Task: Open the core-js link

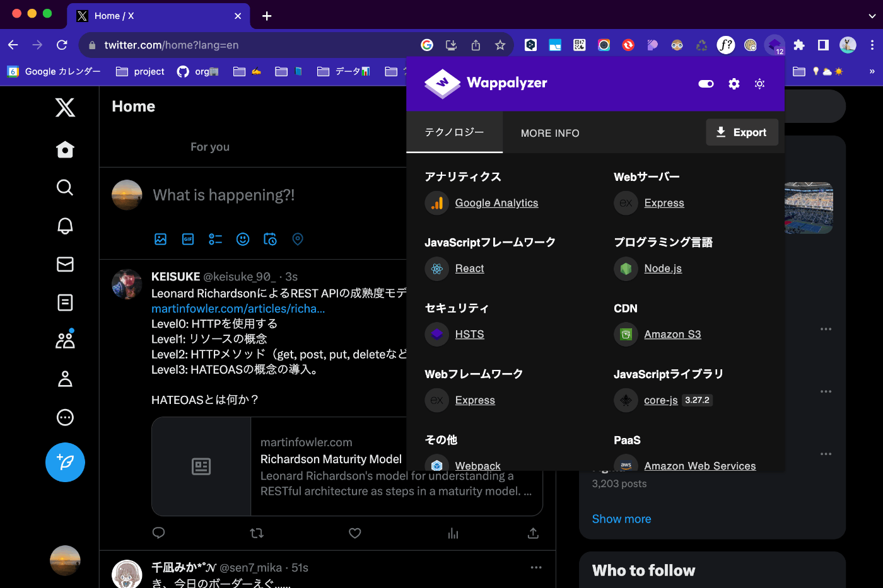Action: (x=661, y=400)
